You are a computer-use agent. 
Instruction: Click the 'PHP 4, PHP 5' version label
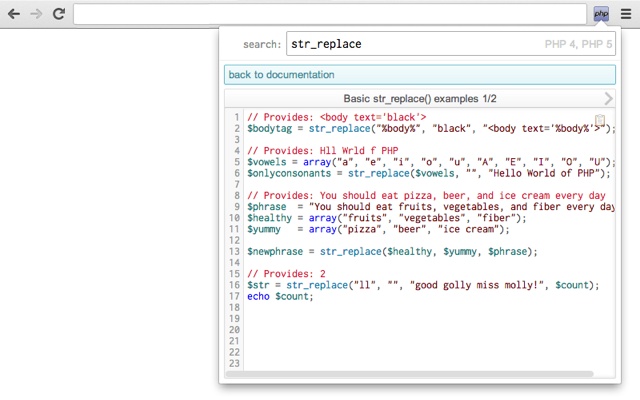point(578,44)
